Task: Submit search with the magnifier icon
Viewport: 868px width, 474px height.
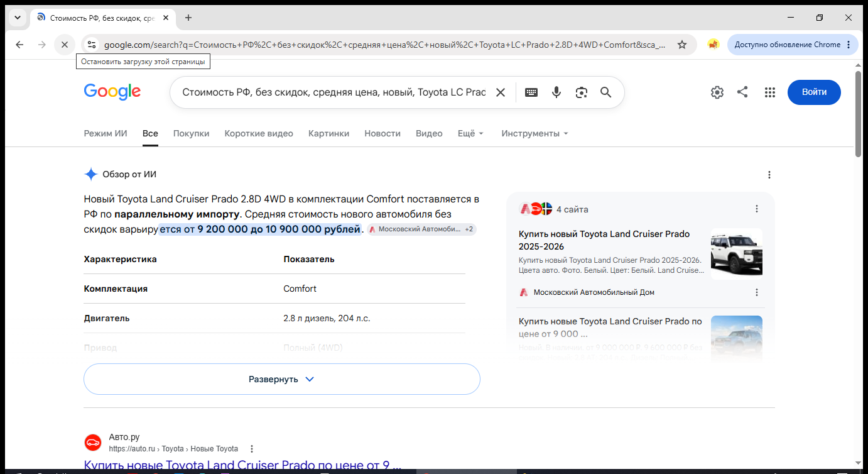Action: pyautogui.click(x=606, y=92)
